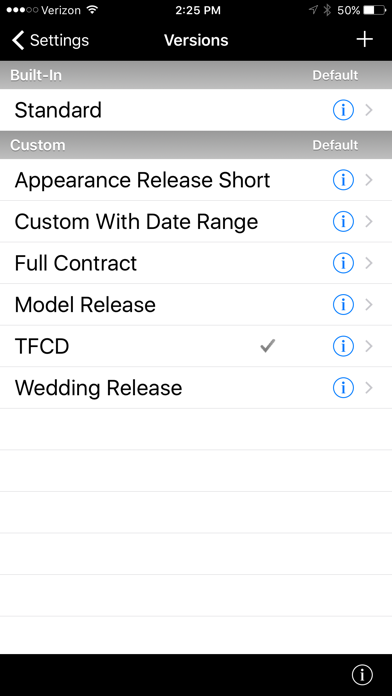Screen dimensions: 392x696
Task: Tap the bottom bar info icon
Action: (362, 675)
